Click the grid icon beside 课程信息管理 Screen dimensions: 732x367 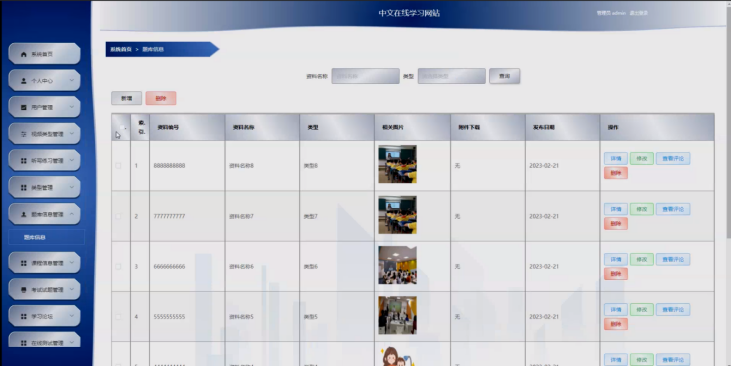click(x=24, y=263)
